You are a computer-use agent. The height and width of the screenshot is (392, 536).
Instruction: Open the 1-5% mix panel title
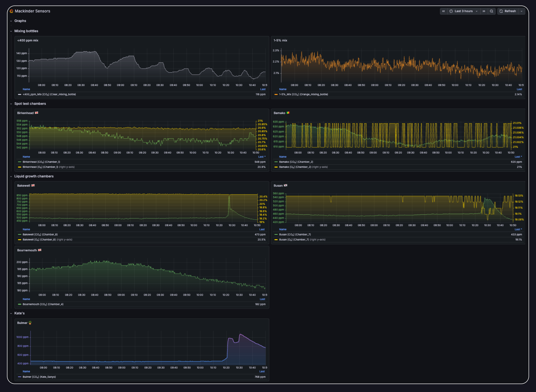(280, 40)
